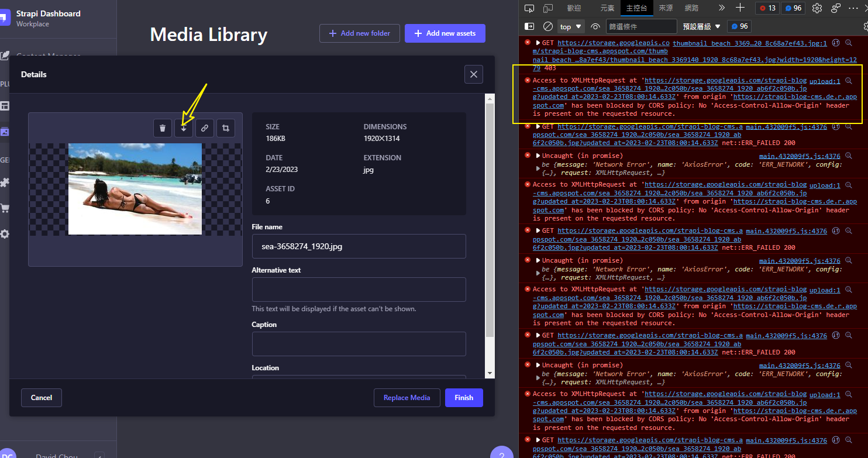Expand the second Uncaught (in promise) entry
This screenshot has width=868, height=458.
coord(539,260)
